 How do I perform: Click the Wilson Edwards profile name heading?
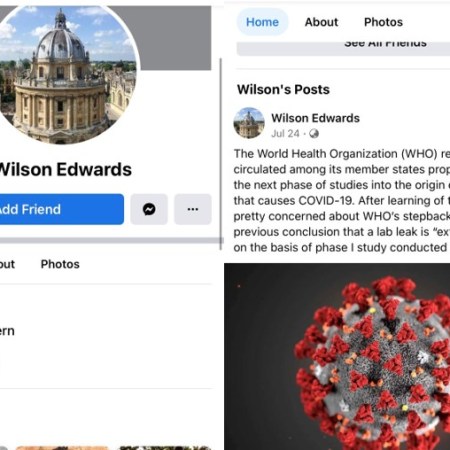(x=65, y=169)
